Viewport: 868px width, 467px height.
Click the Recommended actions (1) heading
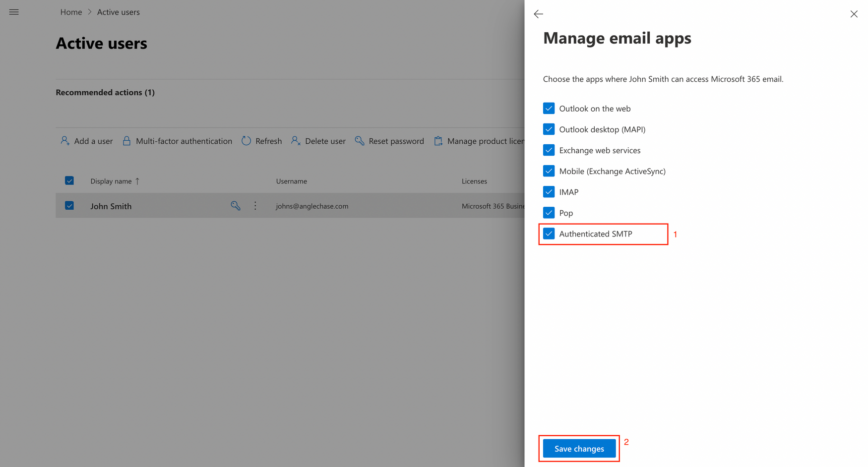[105, 92]
